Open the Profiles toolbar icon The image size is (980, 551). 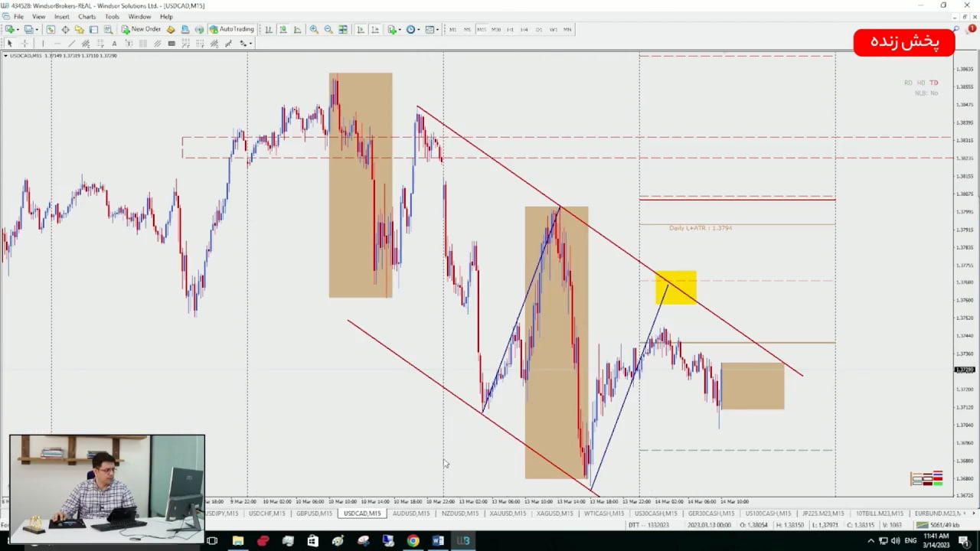29,29
